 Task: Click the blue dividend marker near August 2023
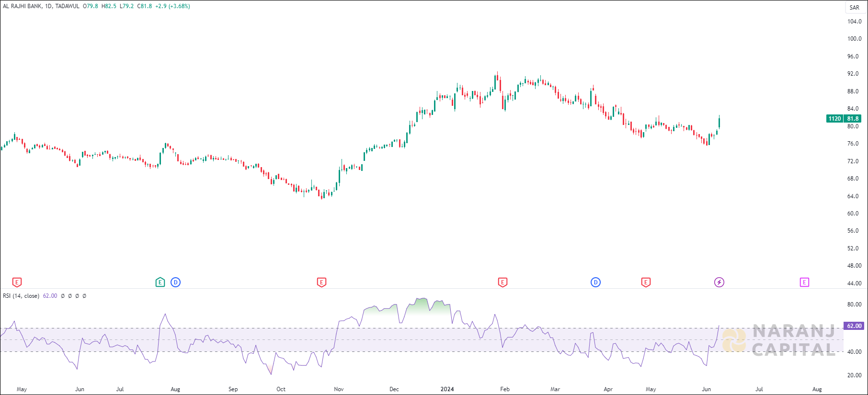[x=176, y=282]
